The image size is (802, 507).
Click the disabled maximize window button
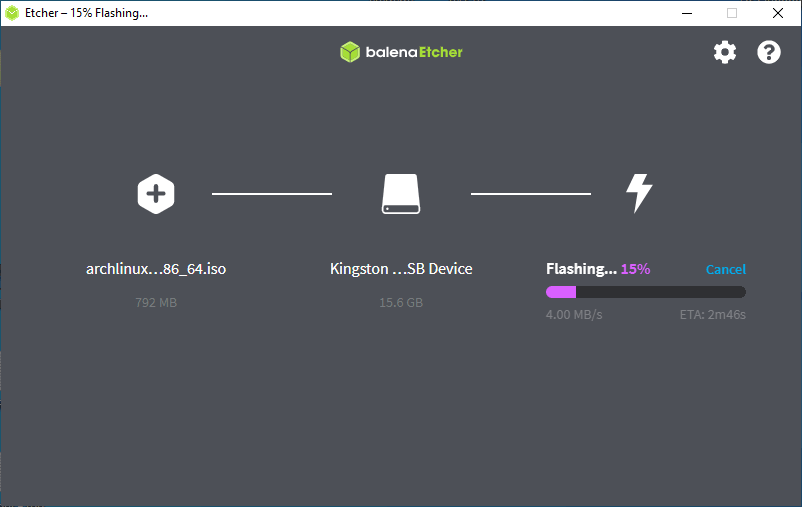coord(732,13)
